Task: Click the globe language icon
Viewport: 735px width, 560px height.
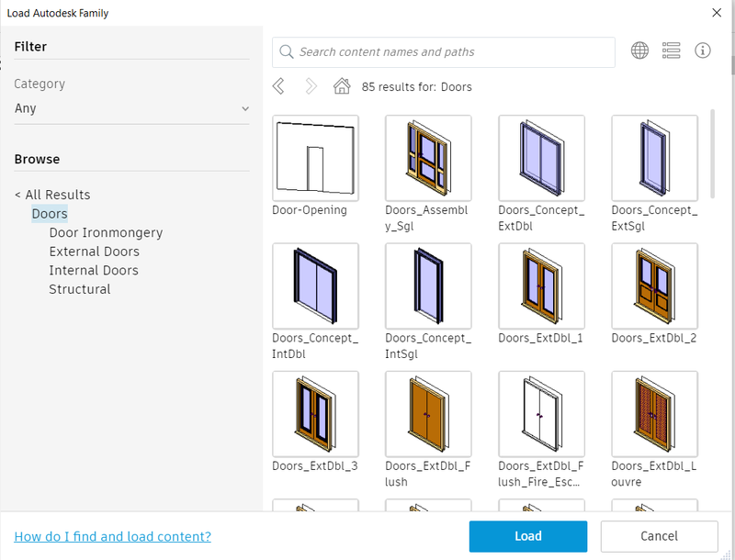Action: click(639, 50)
